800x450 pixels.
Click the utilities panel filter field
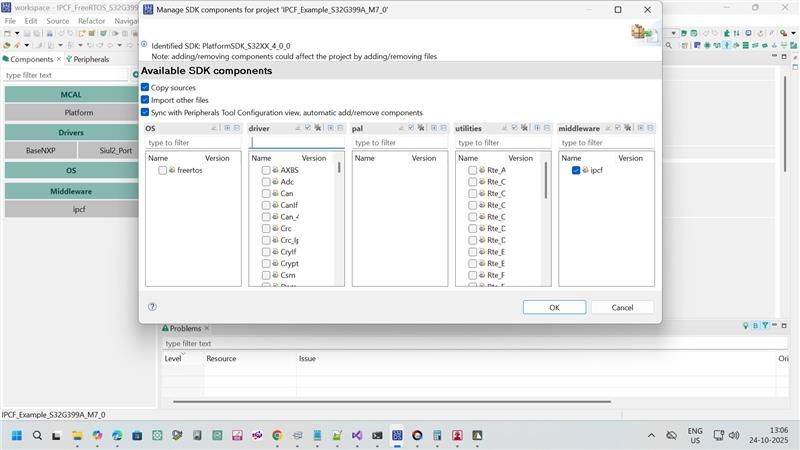tap(503, 142)
